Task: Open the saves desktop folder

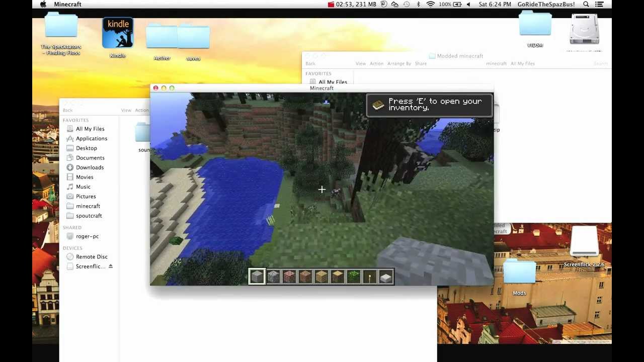Action: pyautogui.click(x=193, y=37)
